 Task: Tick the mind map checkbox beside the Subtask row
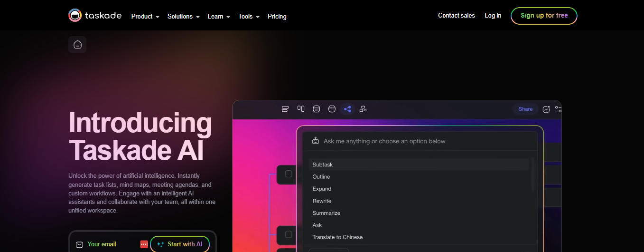click(x=289, y=174)
